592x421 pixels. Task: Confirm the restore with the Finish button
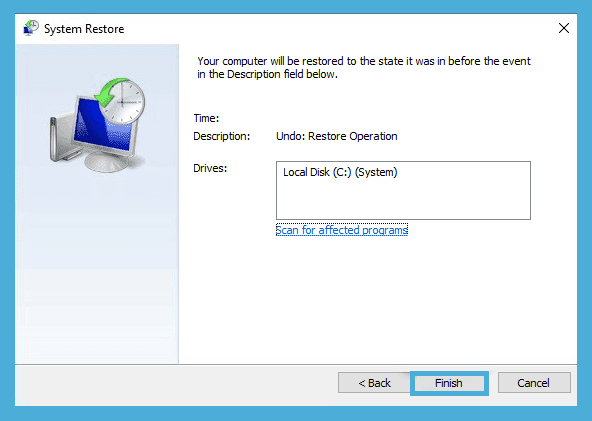click(x=449, y=383)
